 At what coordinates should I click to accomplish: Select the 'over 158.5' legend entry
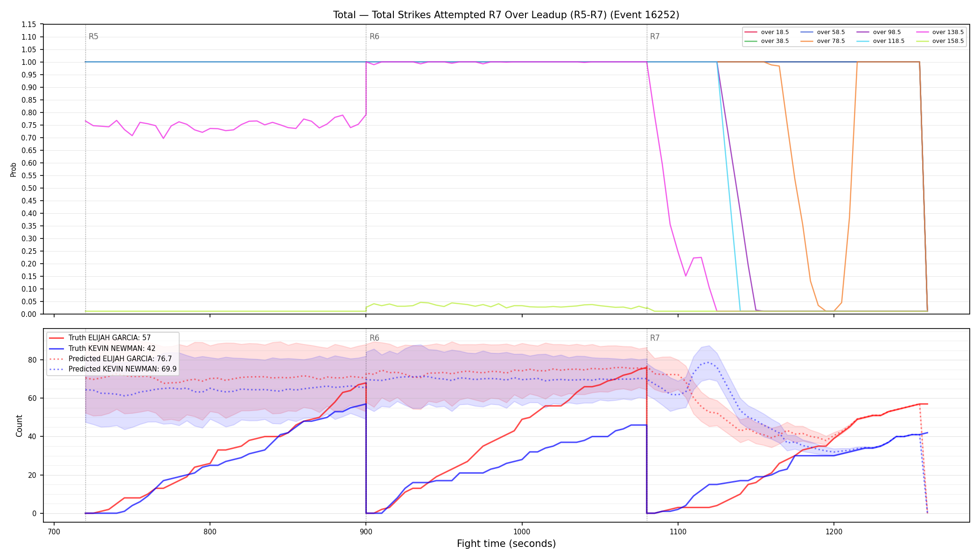[939, 41]
